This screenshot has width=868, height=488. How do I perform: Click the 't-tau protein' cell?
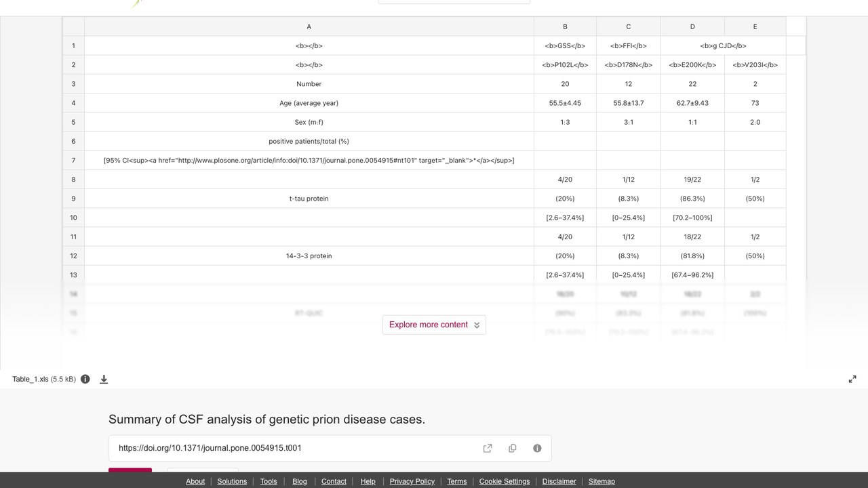[x=309, y=199]
